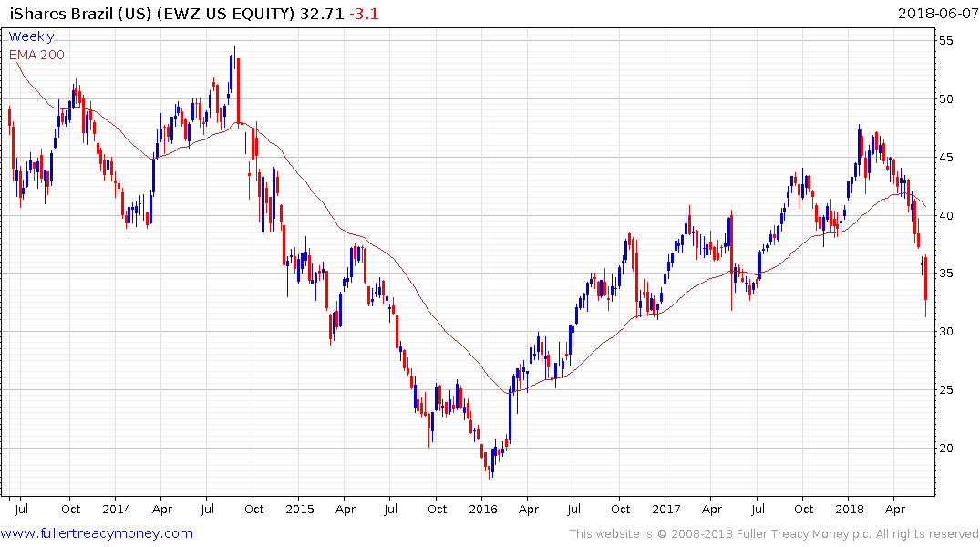Click the 55 price axis label
Viewport: 980px width, 547px height.
click(x=946, y=41)
